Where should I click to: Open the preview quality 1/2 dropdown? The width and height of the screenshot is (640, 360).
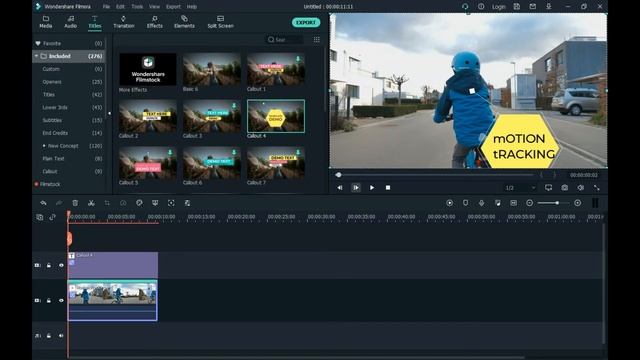(x=520, y=188)
